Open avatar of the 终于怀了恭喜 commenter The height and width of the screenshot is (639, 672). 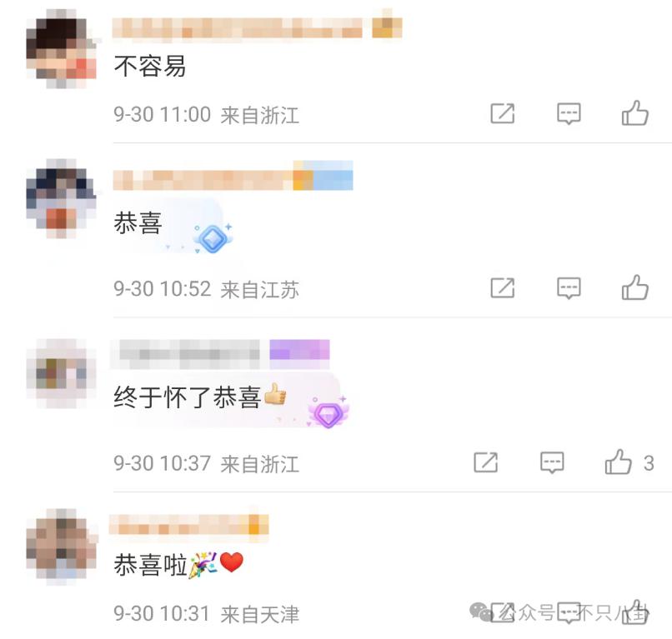pos(62,373)
